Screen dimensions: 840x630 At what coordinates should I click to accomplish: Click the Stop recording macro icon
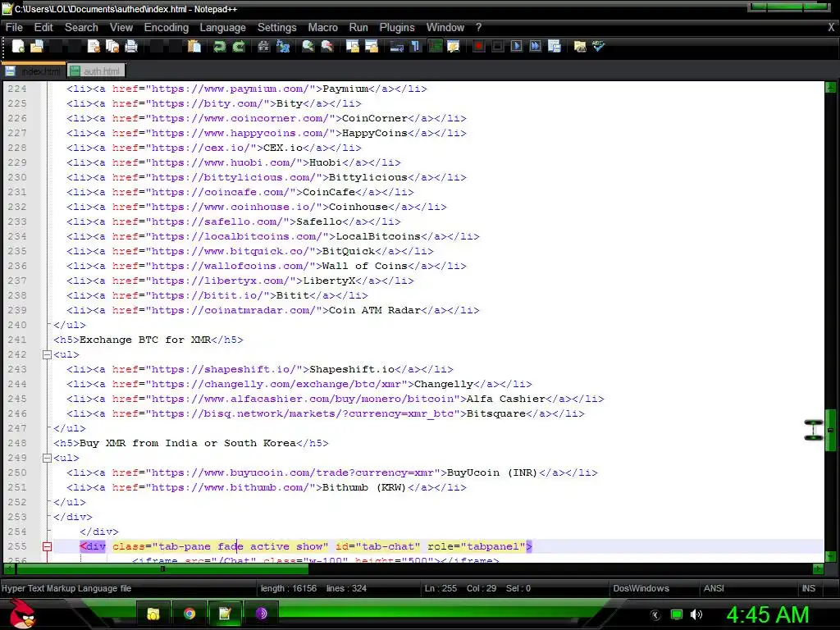pyautogui.click(x=498, y=47)
